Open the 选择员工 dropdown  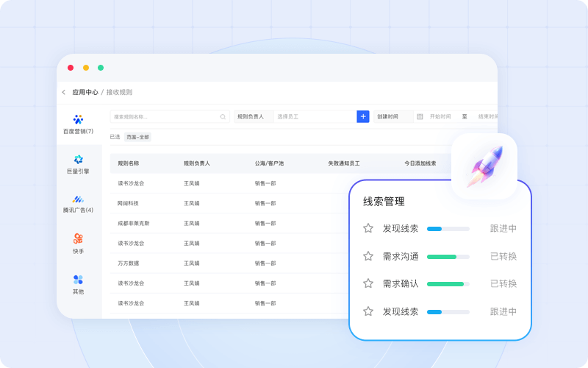[x=312, y=116]
